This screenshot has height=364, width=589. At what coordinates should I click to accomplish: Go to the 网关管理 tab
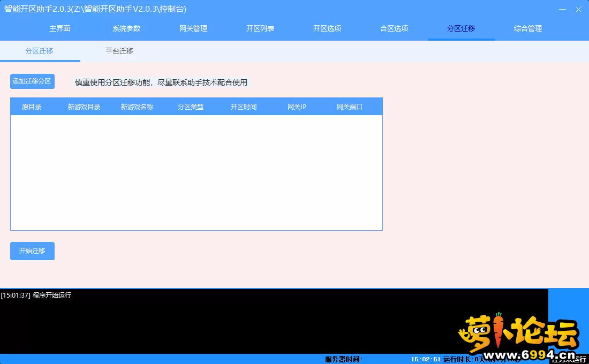click(x=193, y=29)
